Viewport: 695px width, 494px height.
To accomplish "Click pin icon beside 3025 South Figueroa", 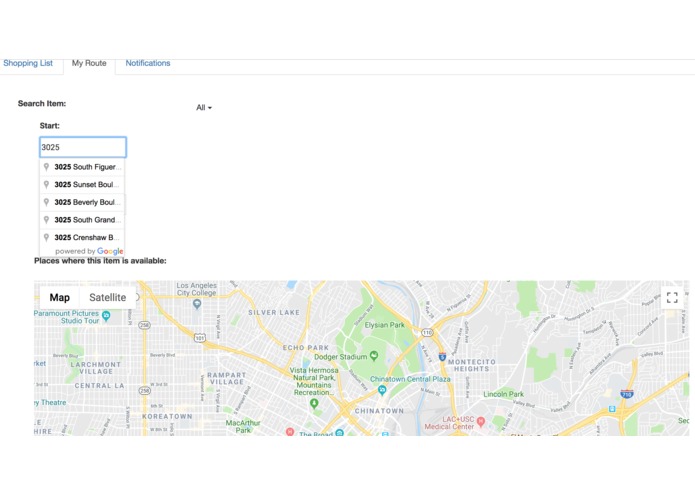I will [46, 167].
